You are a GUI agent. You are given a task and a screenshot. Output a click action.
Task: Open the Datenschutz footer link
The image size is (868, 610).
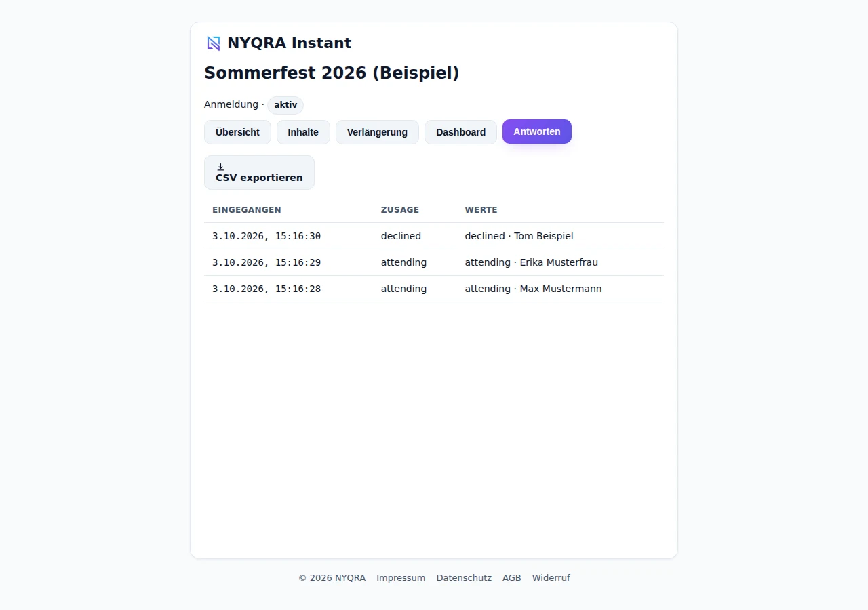[464, 578]
